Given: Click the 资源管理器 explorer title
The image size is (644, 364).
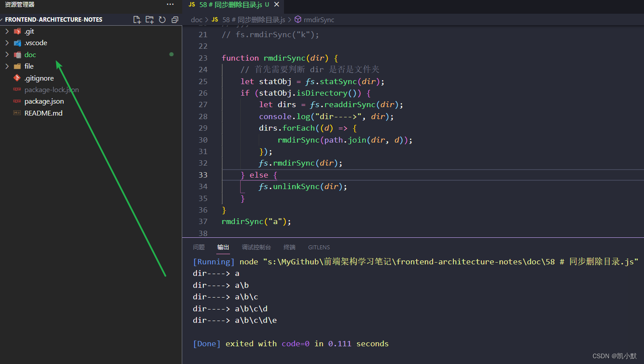Looking at the screenshot, I should tap(19, 4).
